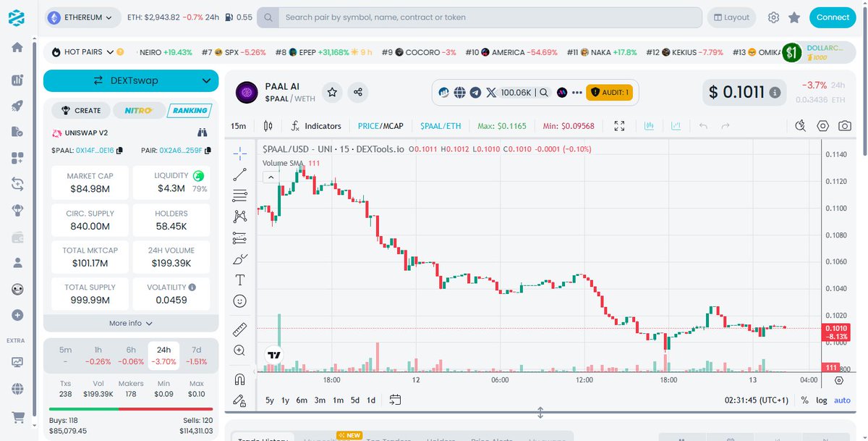Image resolution: width=868 pixels, height=441 pixels.
Task: Select the chart zoom-in tool
Action: tap(240, 350)
